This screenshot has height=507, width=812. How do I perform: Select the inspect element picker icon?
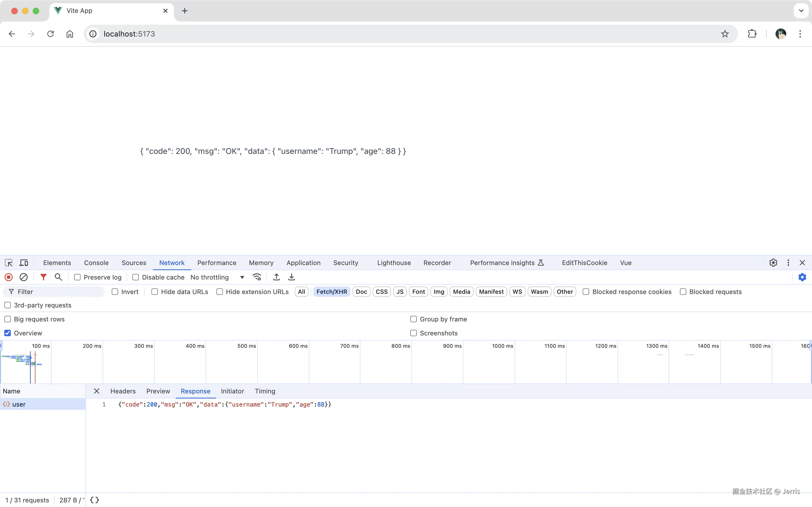pos(9,263)
